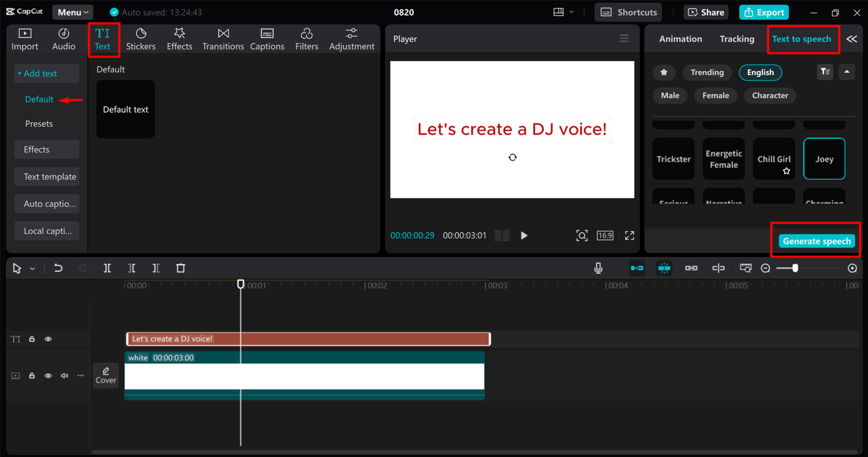Toggle visibility of the text track
Screen dimensions: 868x457
coord(48,339)
